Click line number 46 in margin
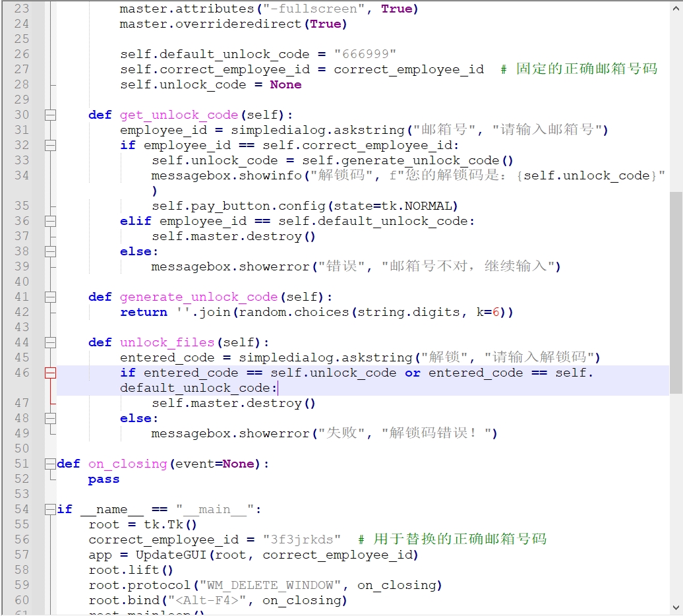683x616 pixels. click(x=22, y=373)
